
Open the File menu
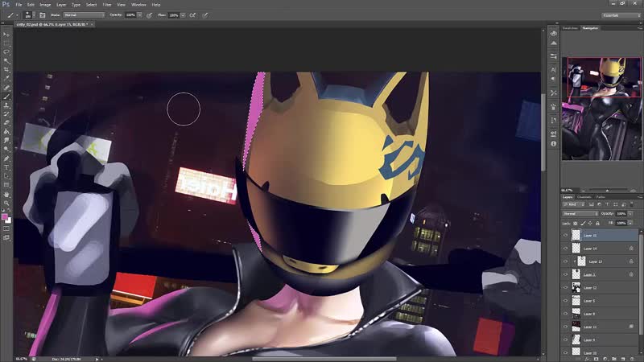[19, 5]
